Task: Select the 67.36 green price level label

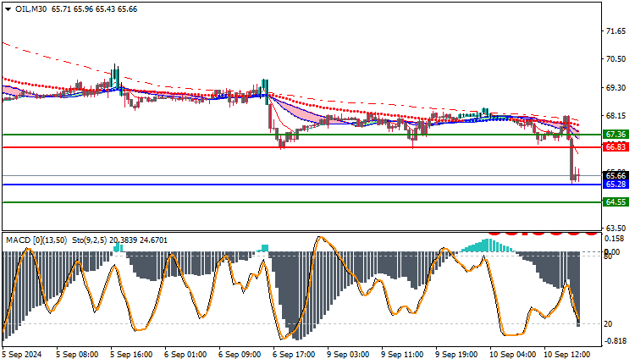Action: 616,135
